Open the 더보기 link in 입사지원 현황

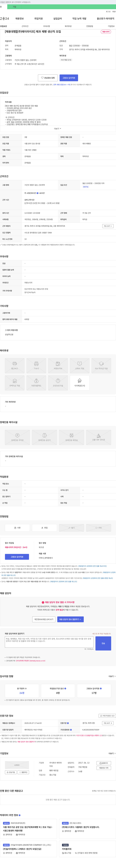click(112, 676)
